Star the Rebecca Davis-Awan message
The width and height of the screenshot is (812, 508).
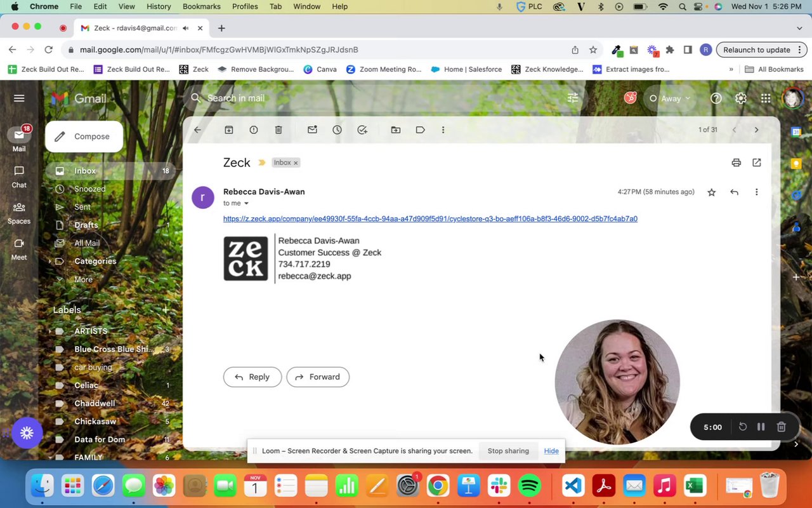(x=712, y=192)
